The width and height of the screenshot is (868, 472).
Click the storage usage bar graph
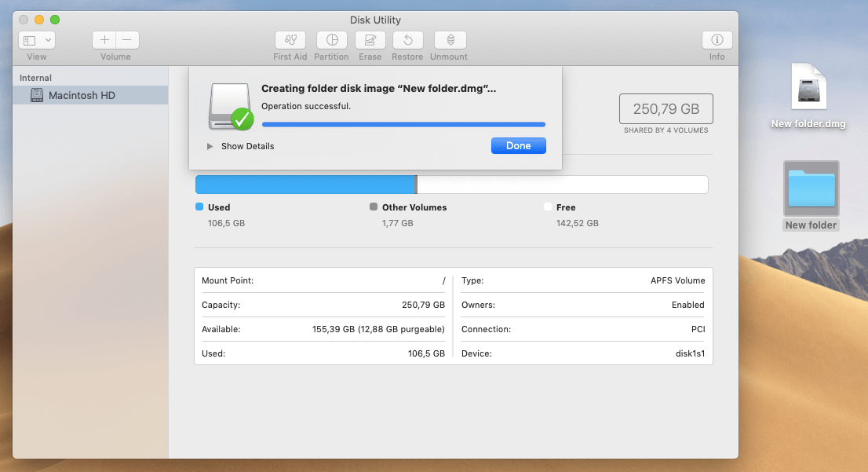(x=450, y=184)
